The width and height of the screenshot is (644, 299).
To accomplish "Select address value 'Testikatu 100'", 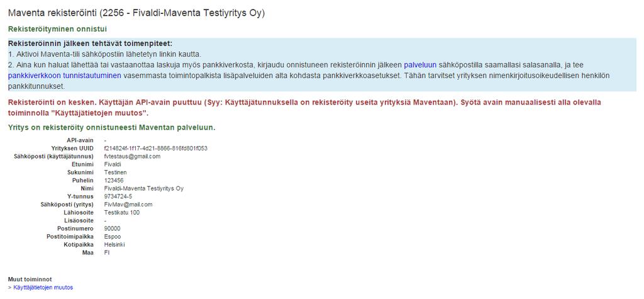I will coord(122,213).
